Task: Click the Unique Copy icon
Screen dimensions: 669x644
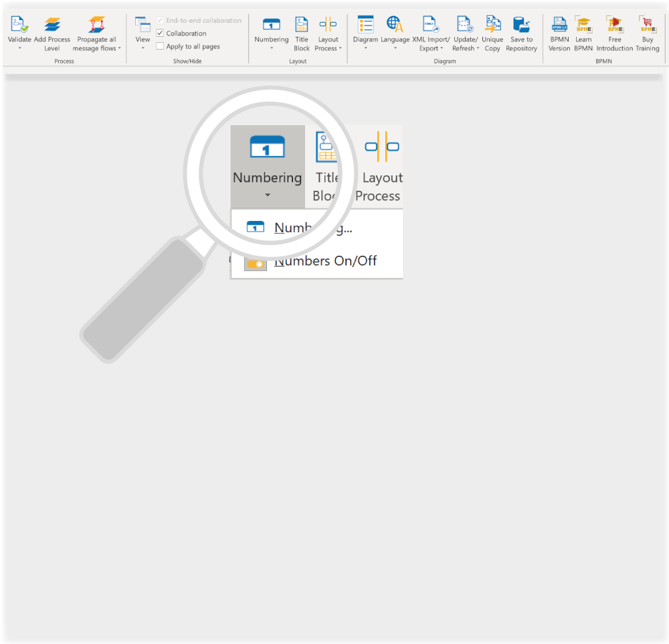Action: (493, 24)
